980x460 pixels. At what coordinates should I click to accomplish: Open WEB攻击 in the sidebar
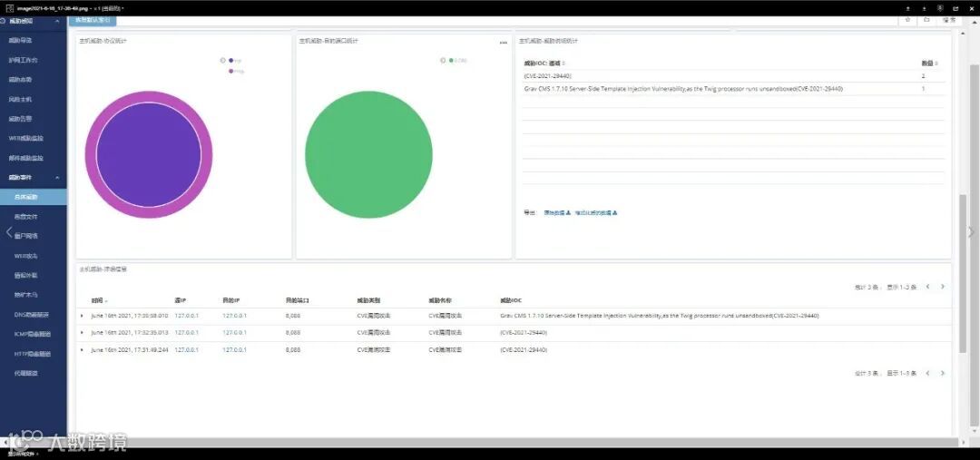pyautogui.click(x=25, y=256)
